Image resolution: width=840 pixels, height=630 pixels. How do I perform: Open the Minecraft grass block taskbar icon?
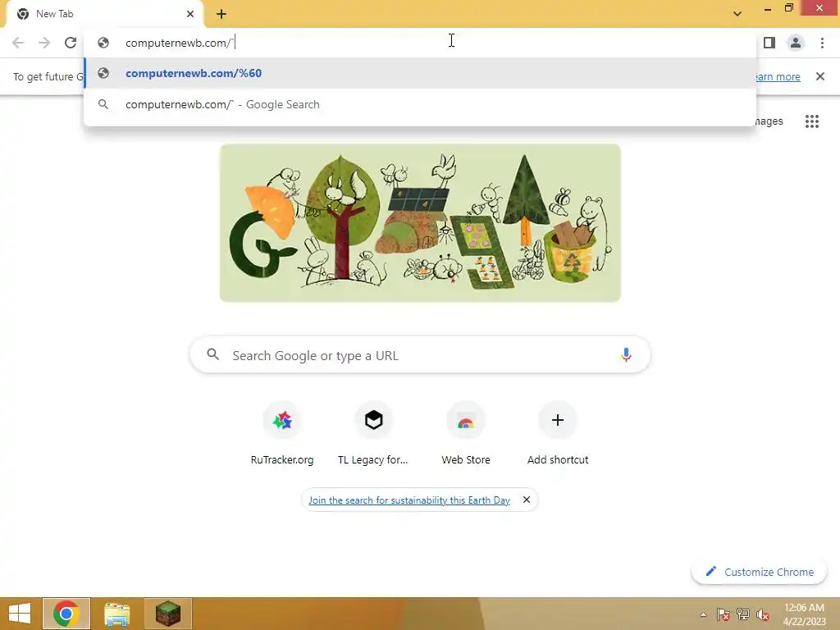click(168, 614)
